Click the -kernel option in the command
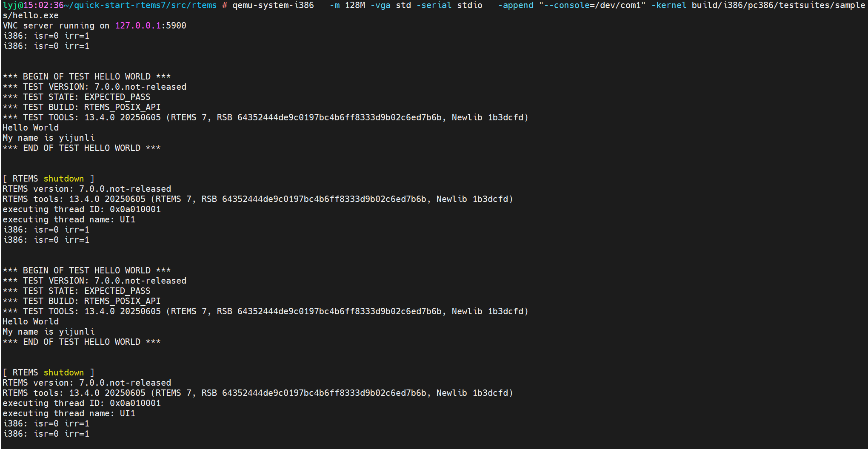The image size is (868, 449). tap(668, 5)
